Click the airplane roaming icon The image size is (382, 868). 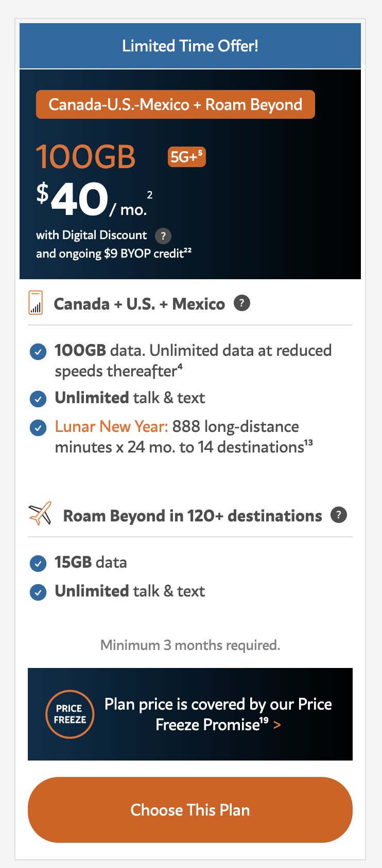(40, 514)
